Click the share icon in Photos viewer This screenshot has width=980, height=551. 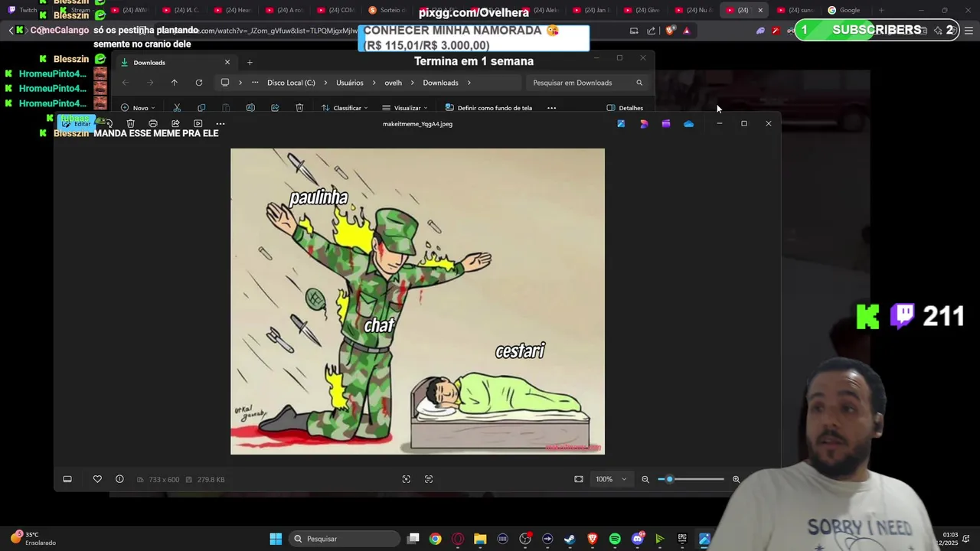175,123
